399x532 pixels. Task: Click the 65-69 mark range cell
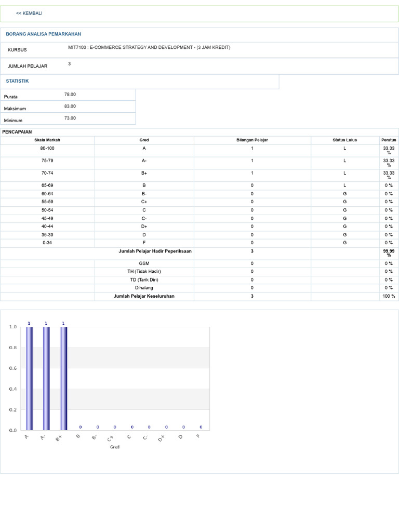click(x=47, y=185)
